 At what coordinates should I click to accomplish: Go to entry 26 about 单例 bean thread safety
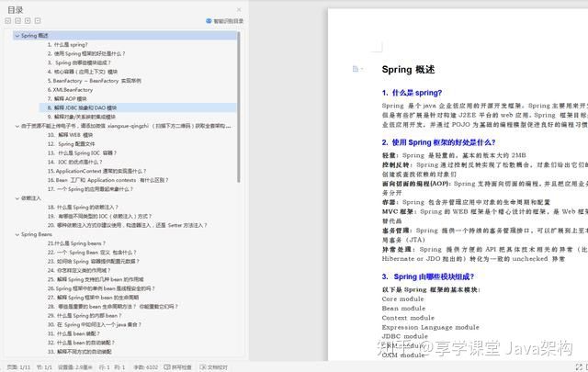click(x=101, y=288)
